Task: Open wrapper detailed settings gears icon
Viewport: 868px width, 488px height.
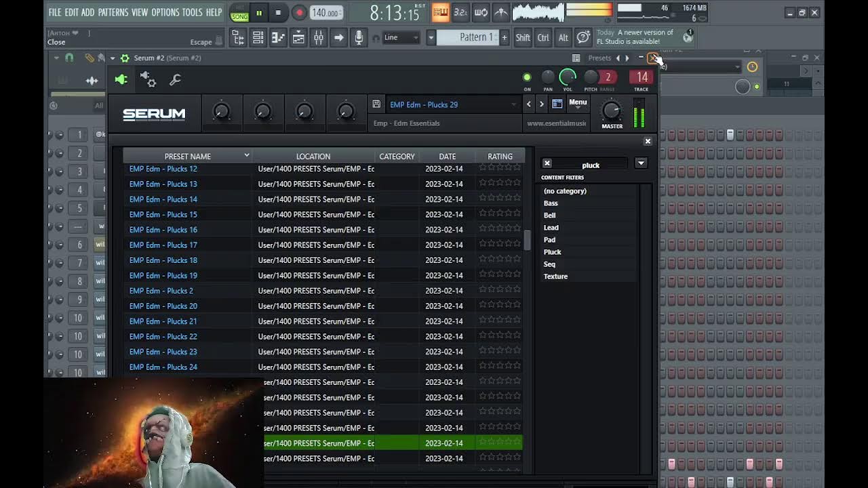Action: coord(148,80)
